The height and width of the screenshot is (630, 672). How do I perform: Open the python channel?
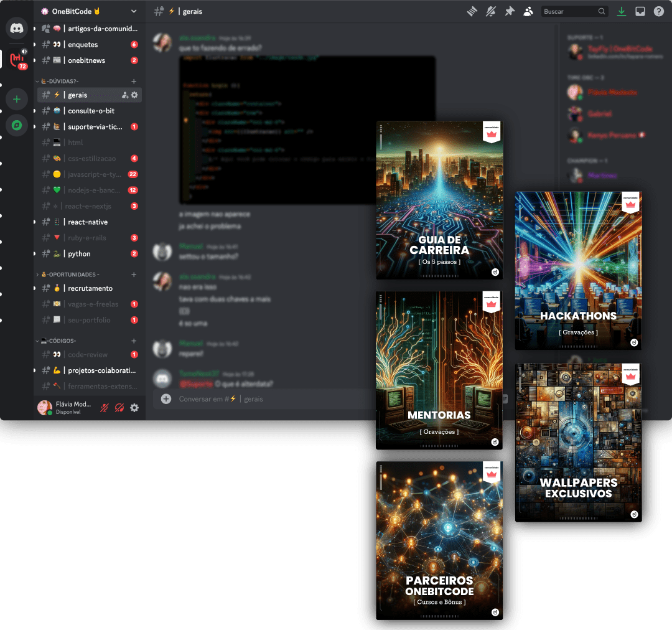[90, 254]
